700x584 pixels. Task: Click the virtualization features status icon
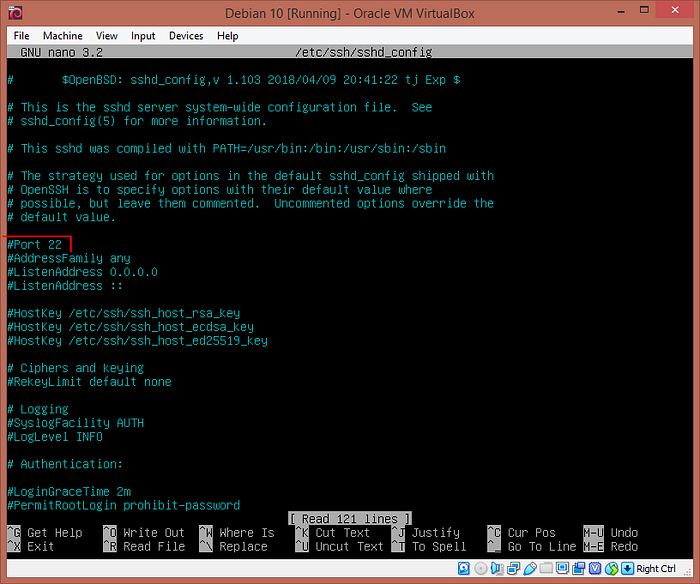tap(595, 568)
